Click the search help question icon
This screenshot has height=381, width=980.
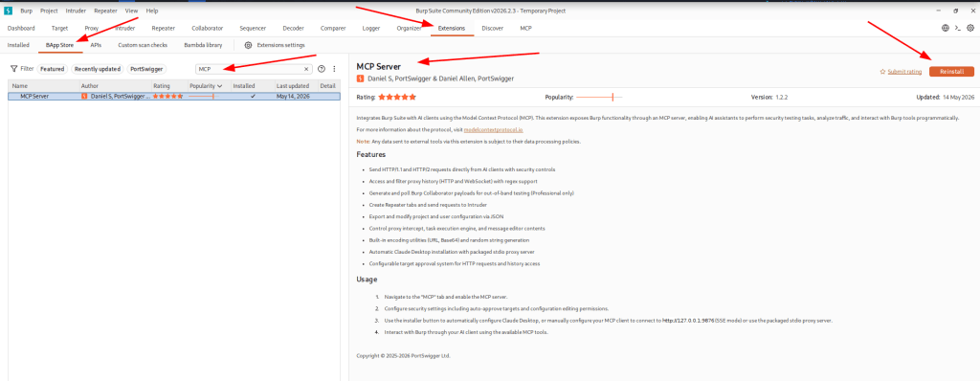[322, 69]
